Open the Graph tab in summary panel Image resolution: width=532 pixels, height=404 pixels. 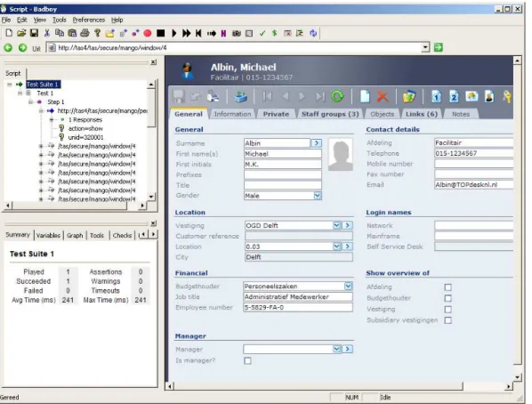click(75, 235)
